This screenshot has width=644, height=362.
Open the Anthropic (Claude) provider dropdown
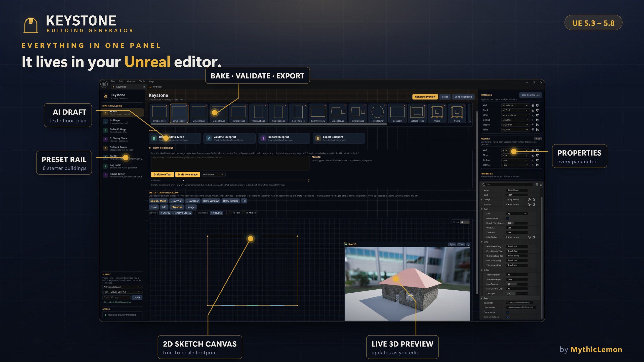tap(122, 287)
